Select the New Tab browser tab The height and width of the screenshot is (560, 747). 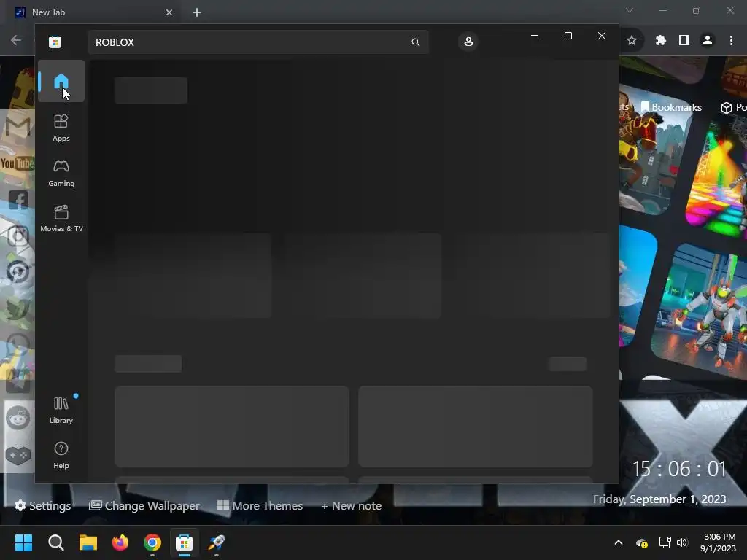[93, 12]
